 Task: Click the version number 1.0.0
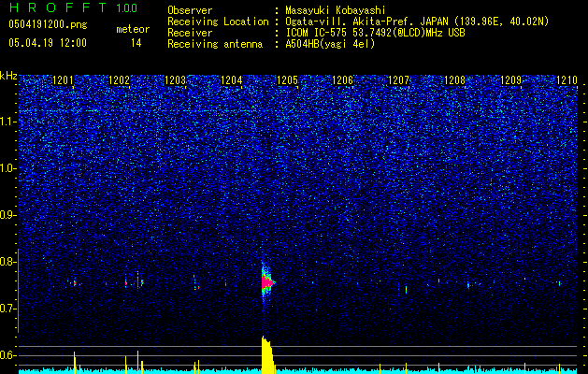point(127,8)
